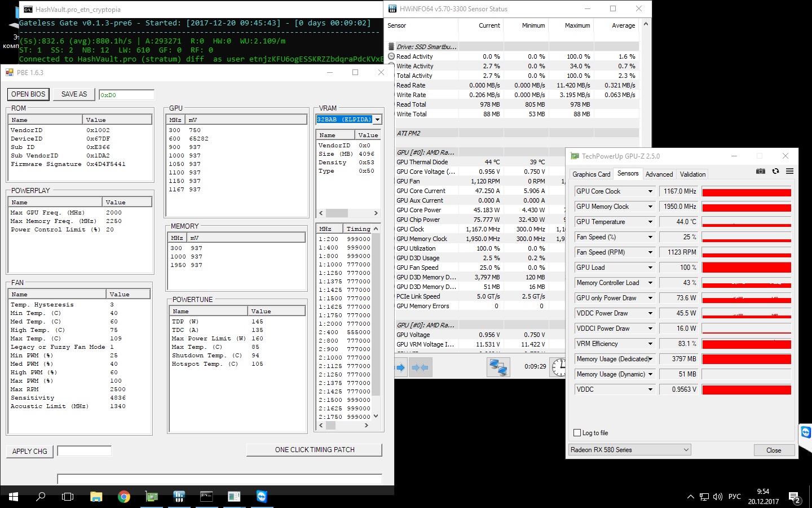Select the GPU Chip Power row in HWiNFO
The height and width of the screenshot is (508, 812).
tap(479, 220)
